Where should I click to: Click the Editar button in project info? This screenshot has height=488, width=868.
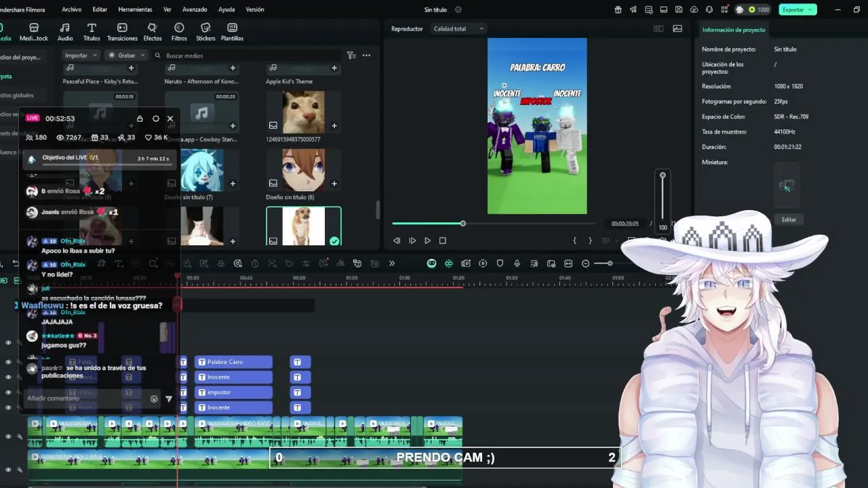(789, 220)
